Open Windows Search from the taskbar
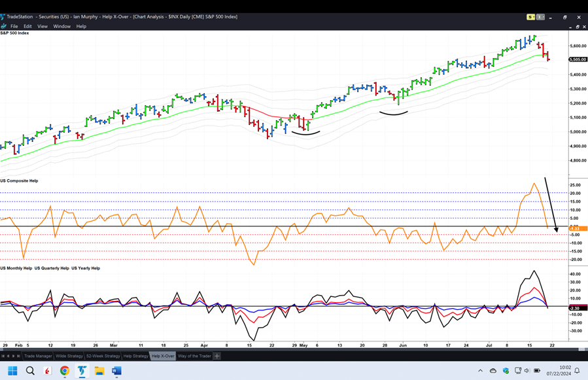Image resolution: width=588 pixels, height=380 pixels. [x=30, y=371]
